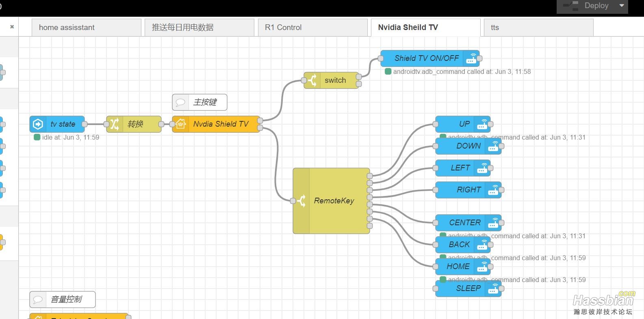Select the BACK node label
The image size is (644, 319).
pyautogui.click(x=459, y=245)
